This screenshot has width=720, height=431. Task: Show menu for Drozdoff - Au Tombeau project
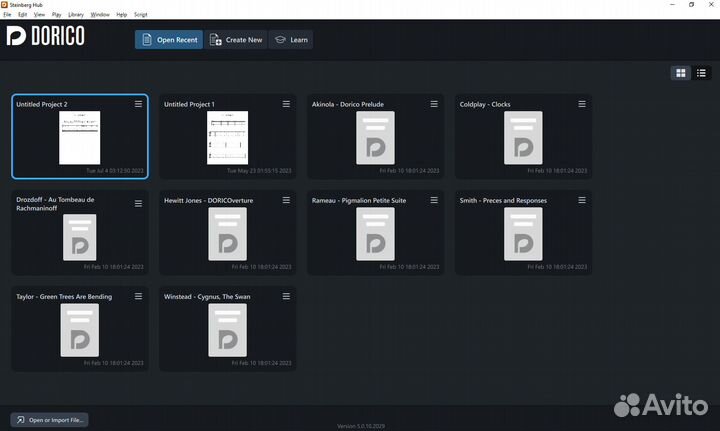coord(138,202)
